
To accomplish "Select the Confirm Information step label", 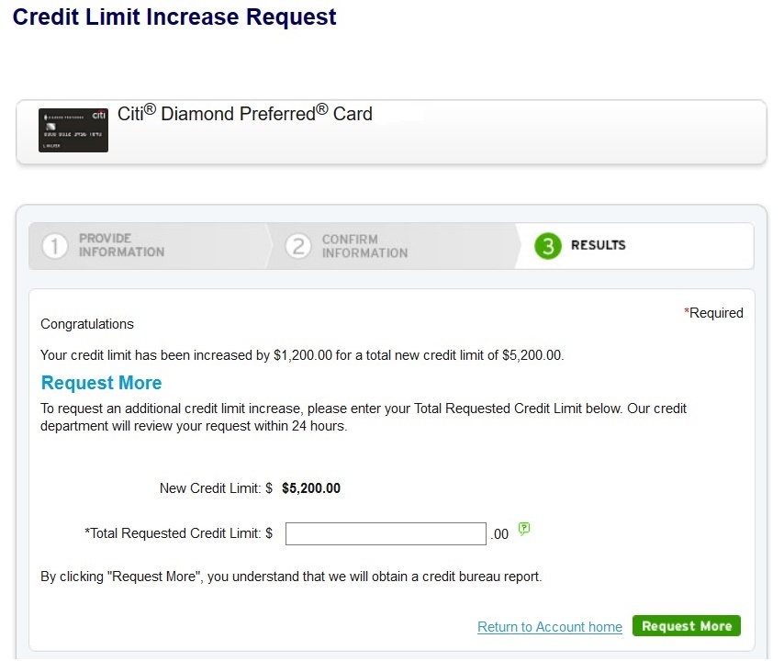I will (364, 246).
